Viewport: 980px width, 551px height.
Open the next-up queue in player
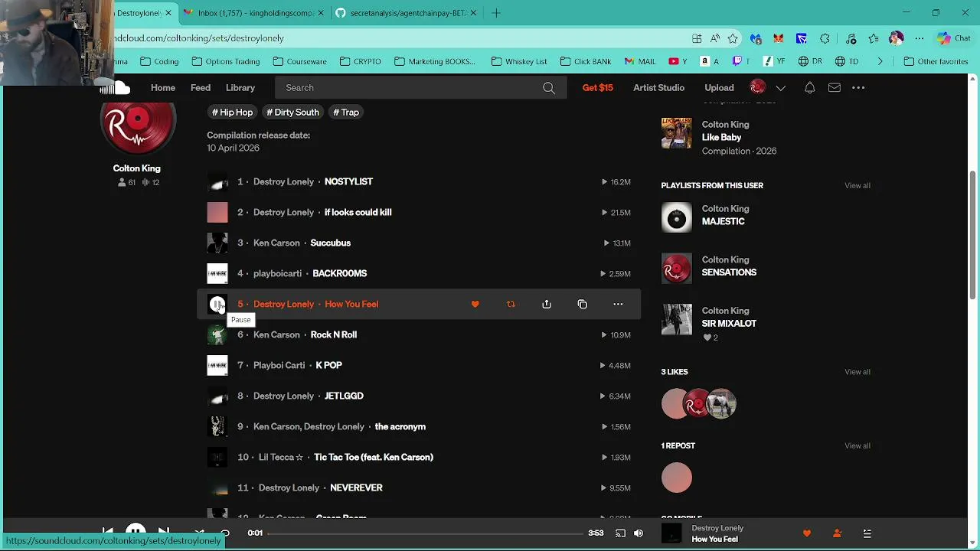pos(867,533)
